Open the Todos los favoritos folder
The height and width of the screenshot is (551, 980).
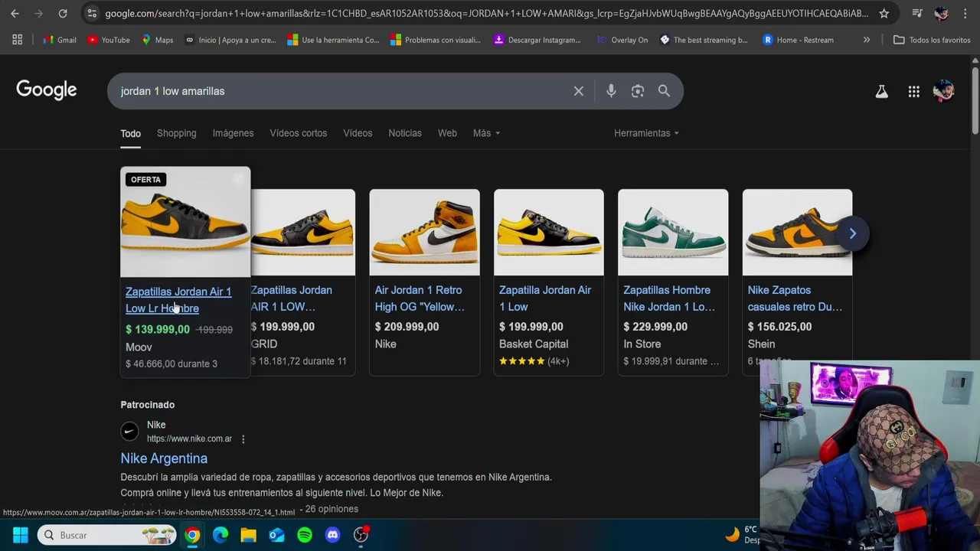932,40
